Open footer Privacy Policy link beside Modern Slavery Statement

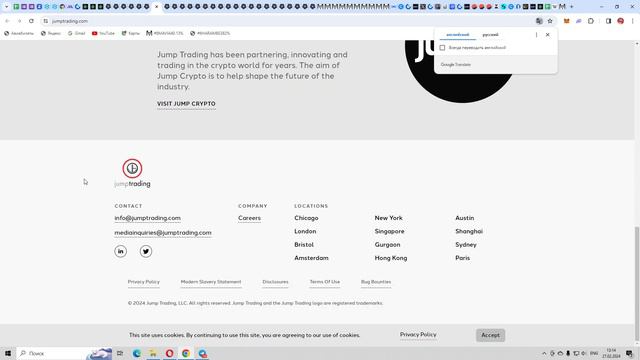(144, 282)
